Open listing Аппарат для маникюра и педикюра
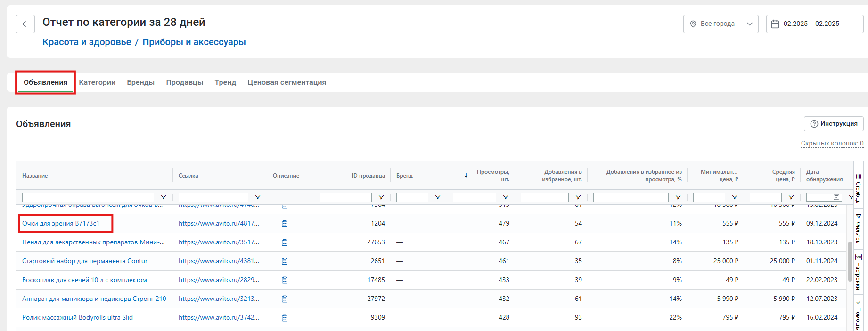 click(x=94, y=299)
